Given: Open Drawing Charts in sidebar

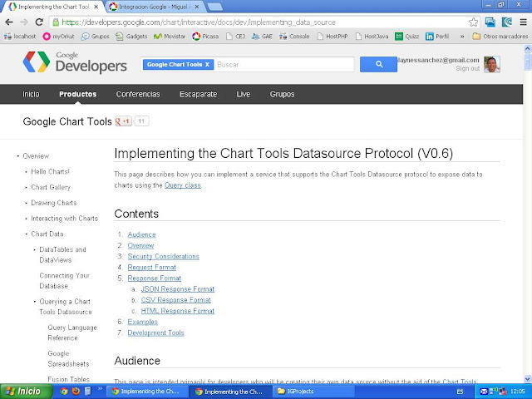Looking at the screenshot, I should point(53,203).
